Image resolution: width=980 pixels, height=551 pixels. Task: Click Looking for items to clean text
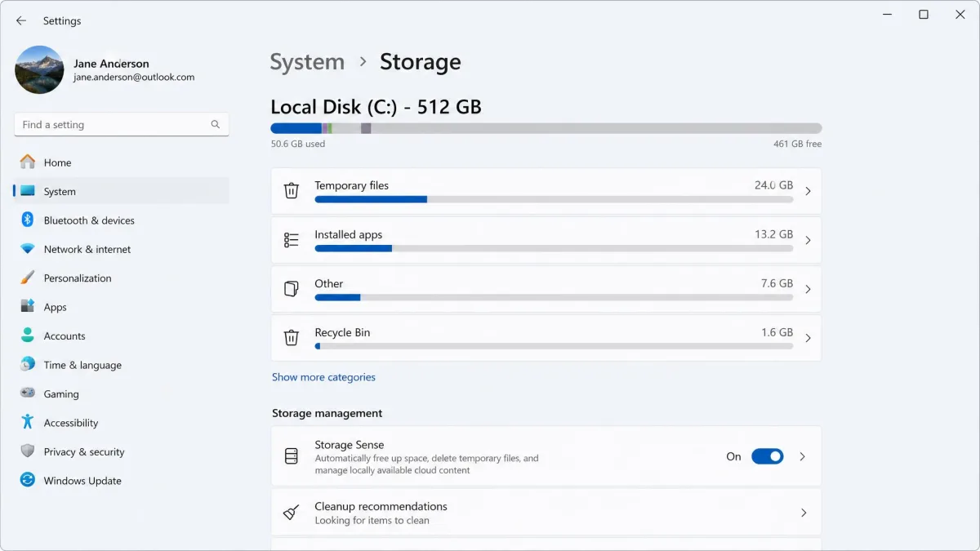372,521
